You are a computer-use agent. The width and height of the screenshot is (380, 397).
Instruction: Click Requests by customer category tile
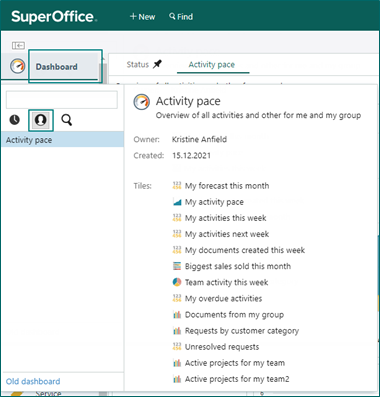(242, 331)
